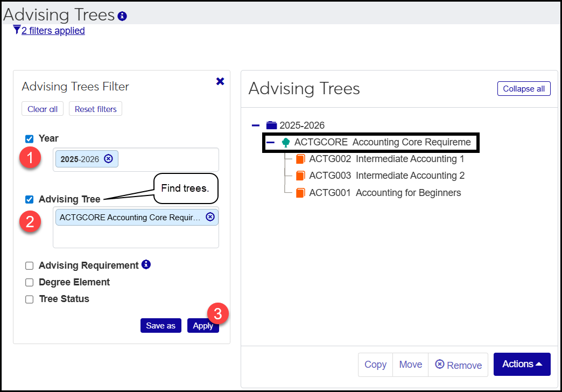Viewport: 562px width, 392px height.
Task: Click the green tree icon for ACTGCORE
Action: 286,142
